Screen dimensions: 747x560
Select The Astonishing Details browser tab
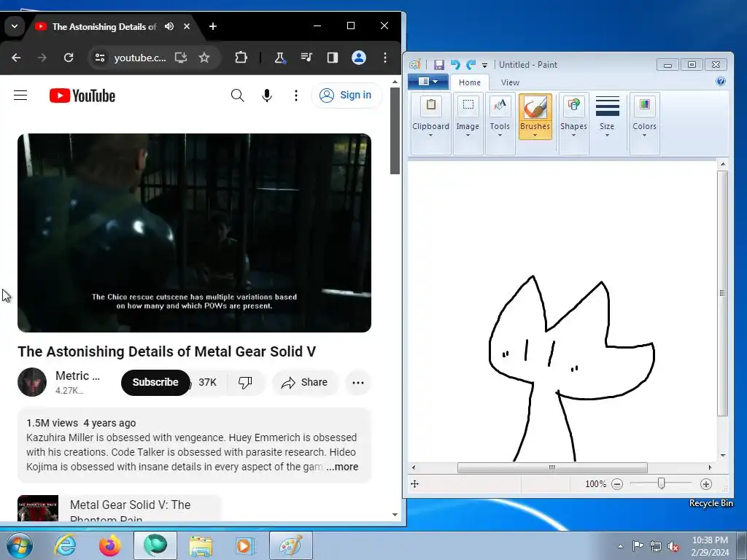click(104, 27)
